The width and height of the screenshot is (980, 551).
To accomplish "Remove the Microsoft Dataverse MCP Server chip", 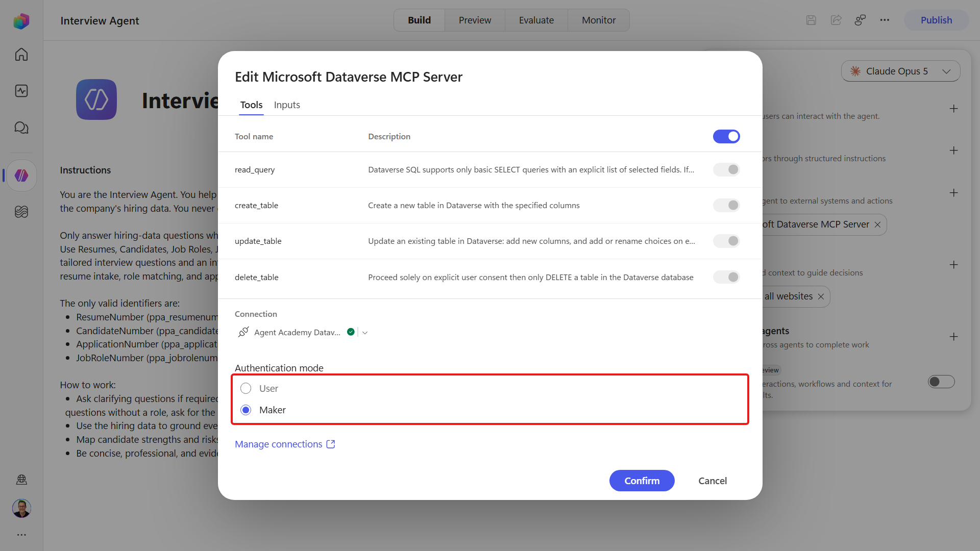I will click(x=877, y=224).
